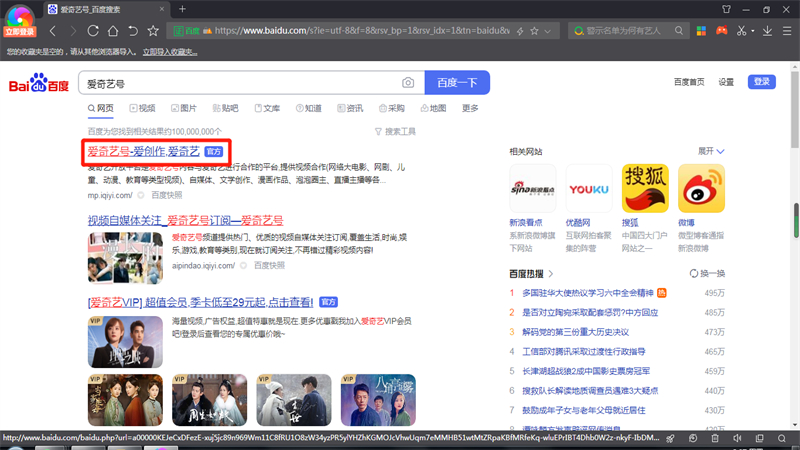Open hot search 长津湖超战狼2成中国影史票房冠军
This screenshot has width=800, height=450.
586,371
